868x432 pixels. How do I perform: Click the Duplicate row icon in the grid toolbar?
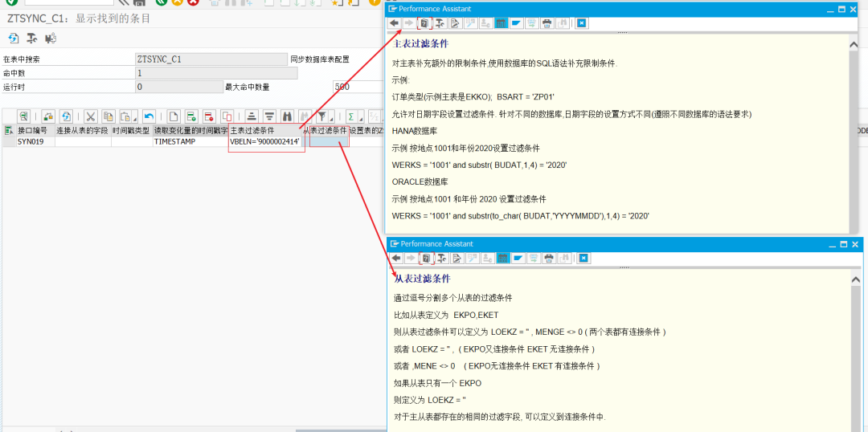coord(227,116)
